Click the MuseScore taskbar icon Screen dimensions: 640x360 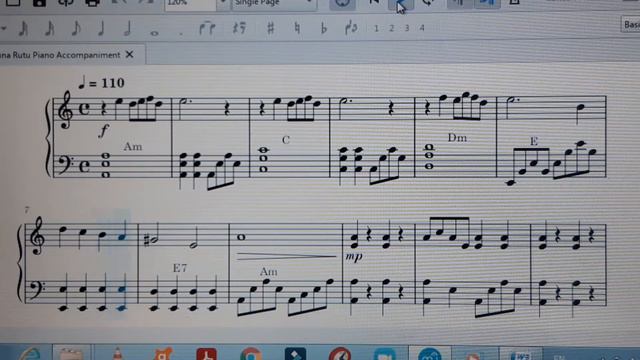429,354
